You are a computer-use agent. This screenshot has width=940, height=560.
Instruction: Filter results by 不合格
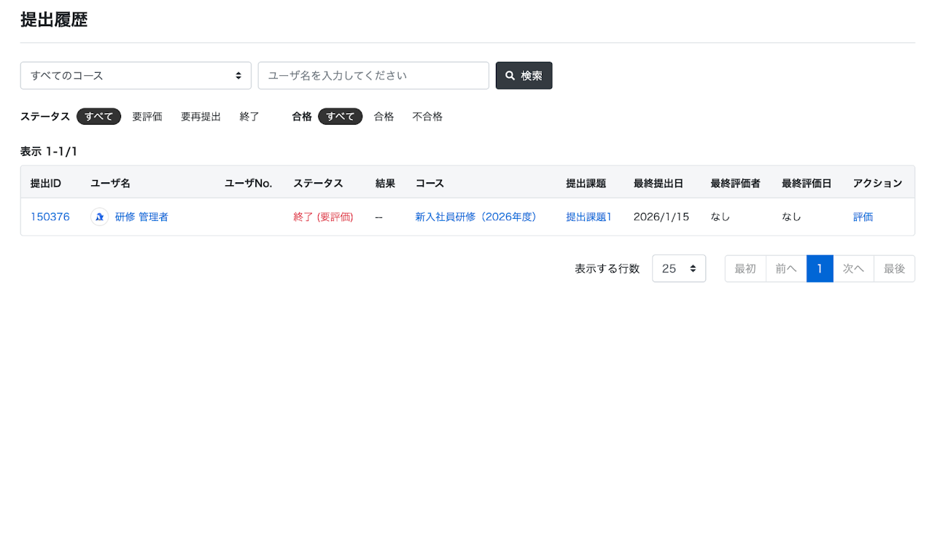[427, 117]
